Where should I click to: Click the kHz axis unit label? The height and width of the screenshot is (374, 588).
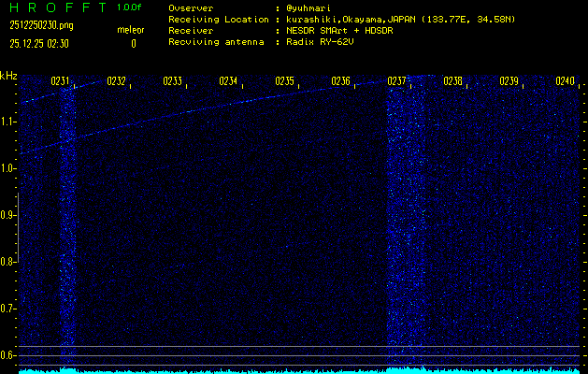[x=8, y=75]
